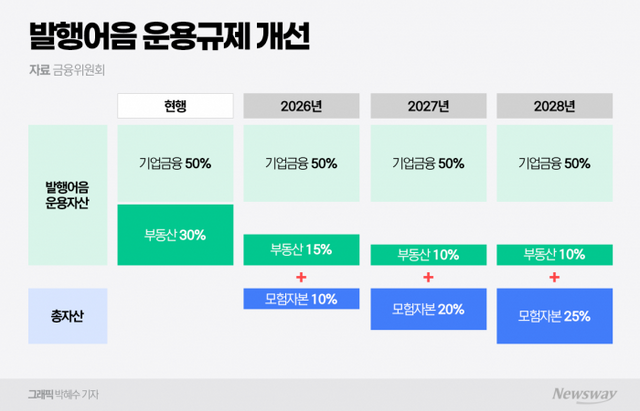Select the 부동산 15% bar
This screenshot has width=640, height=411.
coord(301,249)
